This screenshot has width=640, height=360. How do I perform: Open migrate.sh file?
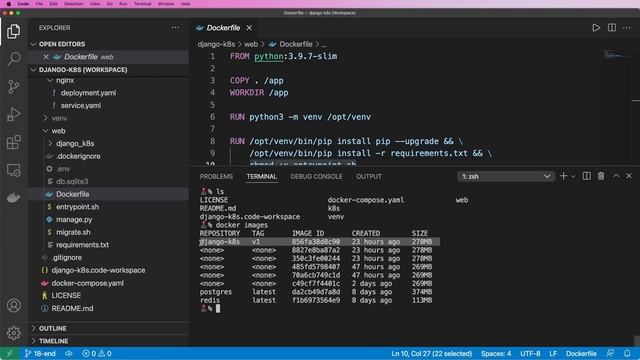point(73,232)
